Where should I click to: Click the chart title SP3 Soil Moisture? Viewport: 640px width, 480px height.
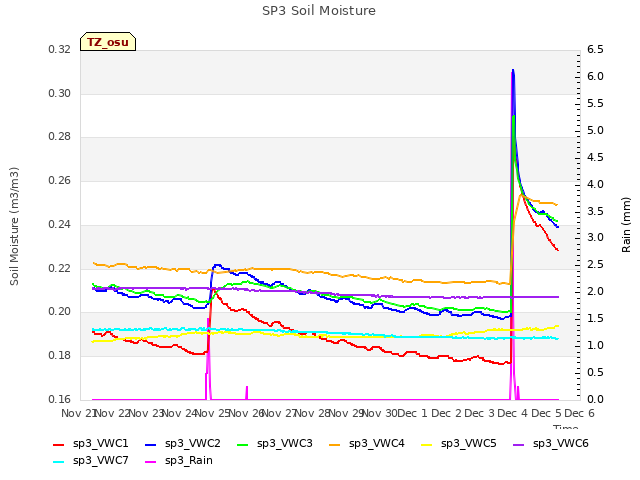point(319,11)
